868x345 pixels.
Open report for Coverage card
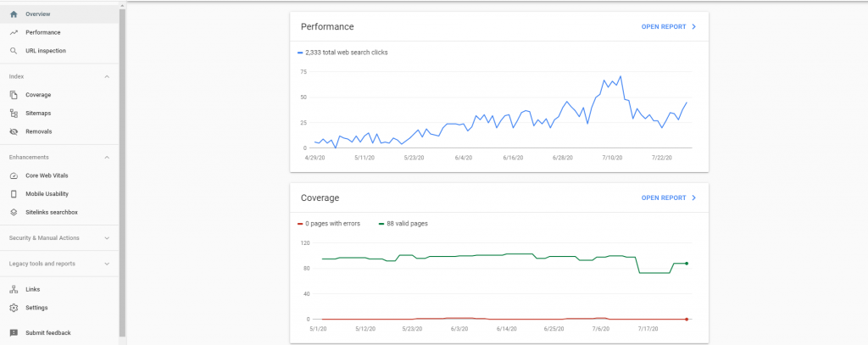[x=669, y=198]
